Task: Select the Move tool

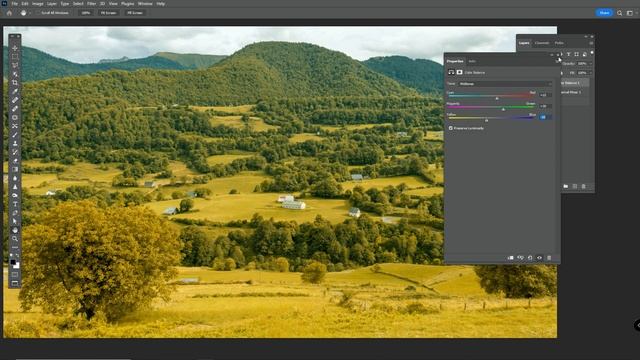Action: pos(15,48)
